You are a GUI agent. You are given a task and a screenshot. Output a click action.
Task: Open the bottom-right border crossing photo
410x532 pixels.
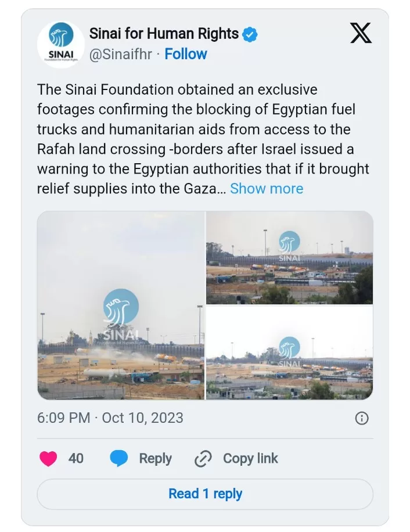[x=289, y=353]
